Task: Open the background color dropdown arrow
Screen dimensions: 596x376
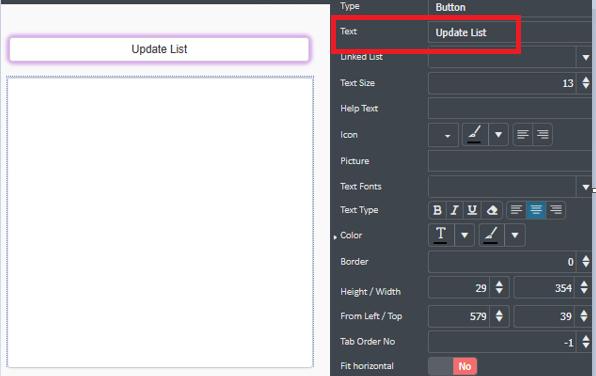Action: [515, 235]
